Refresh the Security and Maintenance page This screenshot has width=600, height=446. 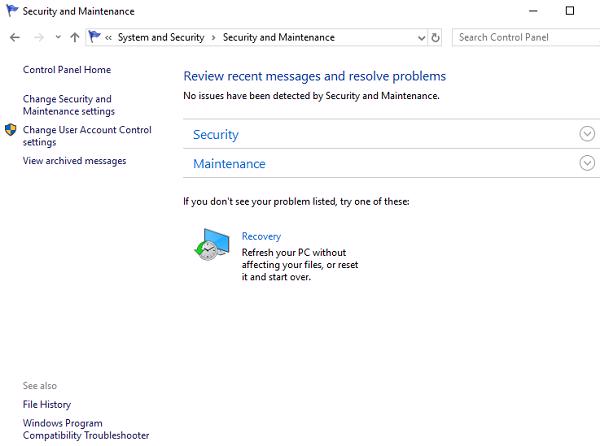click(x=435, y=37)
